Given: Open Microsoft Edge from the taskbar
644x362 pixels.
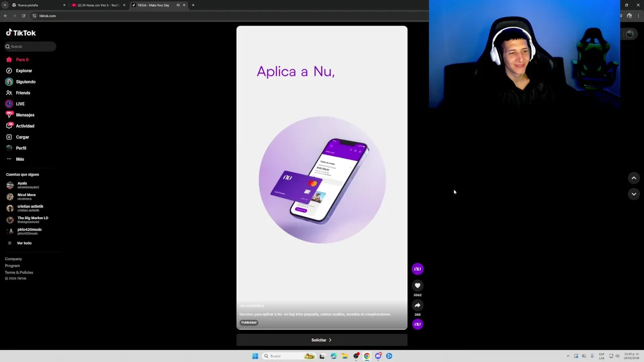Looking at the screenshot, I should pyautogui.click(x=334, y=356).
